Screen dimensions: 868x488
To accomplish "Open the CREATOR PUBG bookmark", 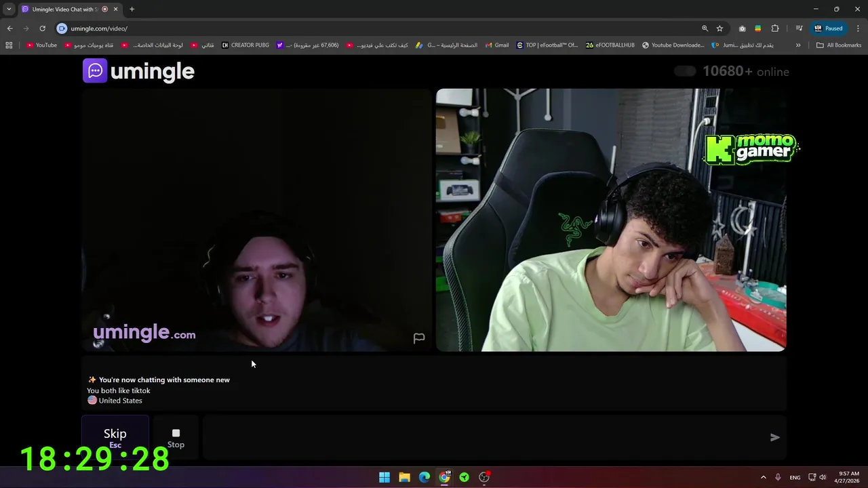I will [245, 45].
